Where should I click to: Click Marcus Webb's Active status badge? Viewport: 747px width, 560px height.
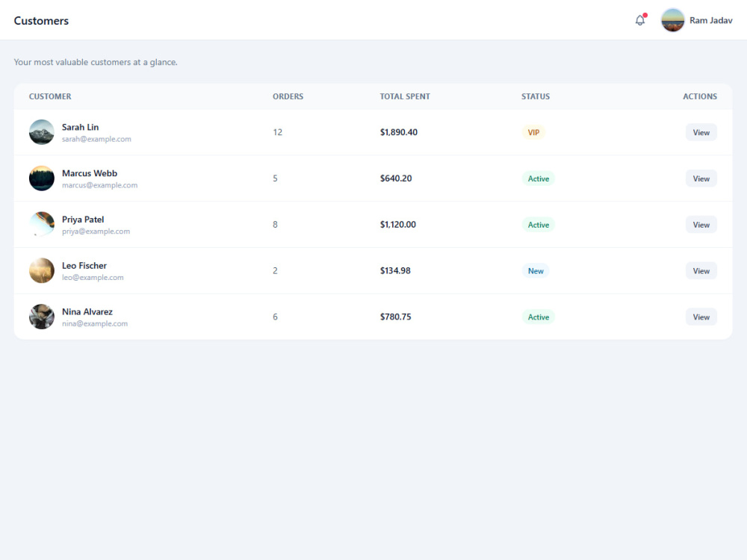click(x=539, y=178)
